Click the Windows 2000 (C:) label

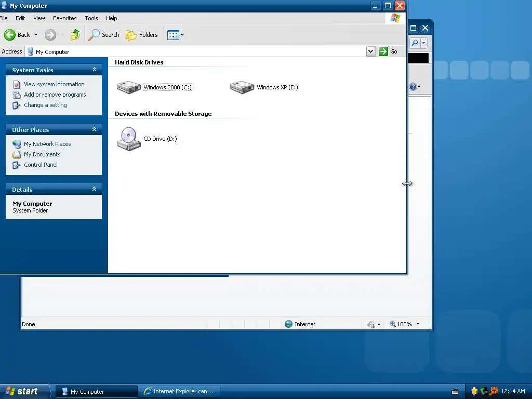click(x=168, y=87)
